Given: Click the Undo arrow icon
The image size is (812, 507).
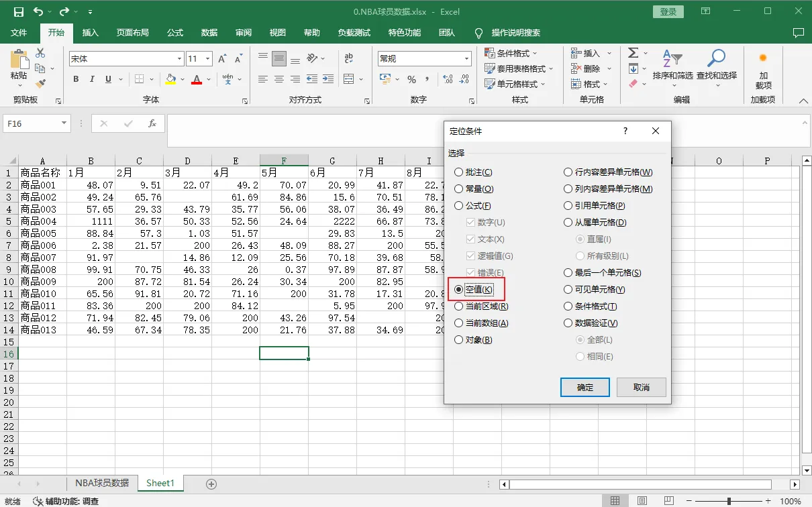Looking at the screenshot, I should click(x=38, y=11).
